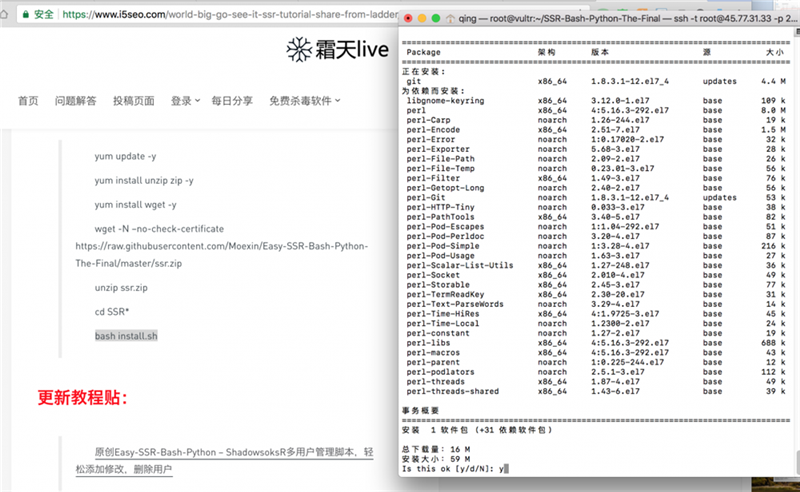Click the green zoom button of terminal
800x492 pixels.
[x=436, y=18]
